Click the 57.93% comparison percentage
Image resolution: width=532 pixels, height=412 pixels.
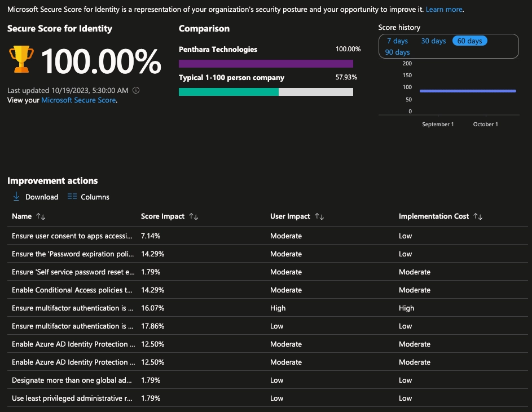point(346,77)
